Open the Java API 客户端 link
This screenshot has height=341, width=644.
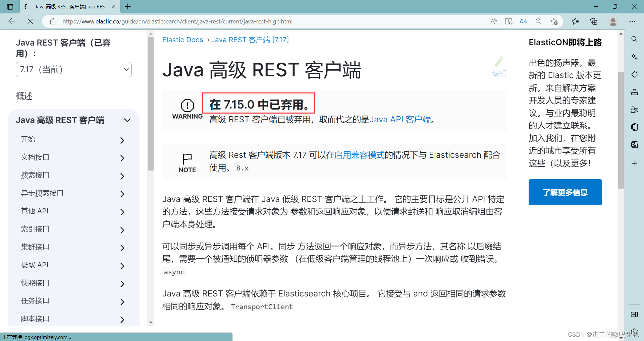coord(400,120)
